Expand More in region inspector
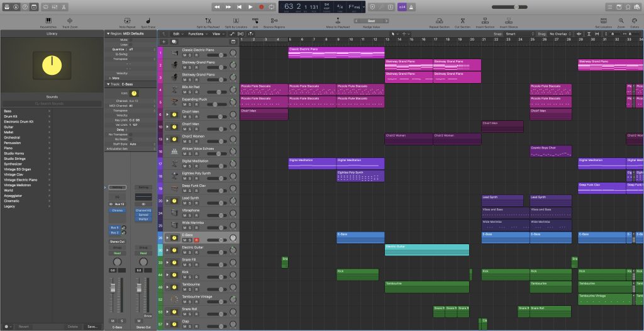 pos(109,77)
